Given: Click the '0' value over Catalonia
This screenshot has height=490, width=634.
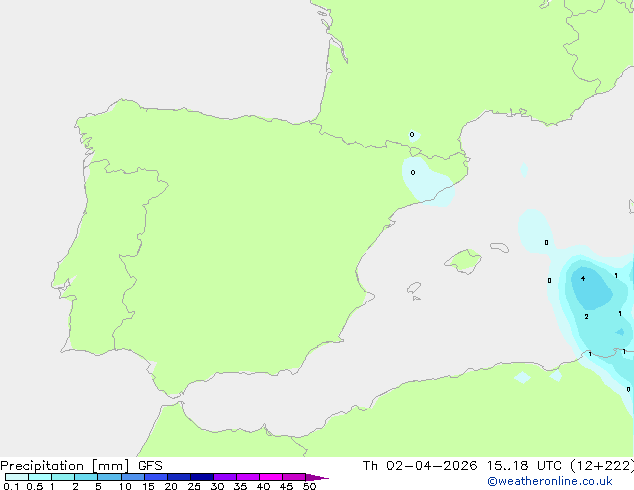Looking at the screenshot, I should [x=412, y=173].
